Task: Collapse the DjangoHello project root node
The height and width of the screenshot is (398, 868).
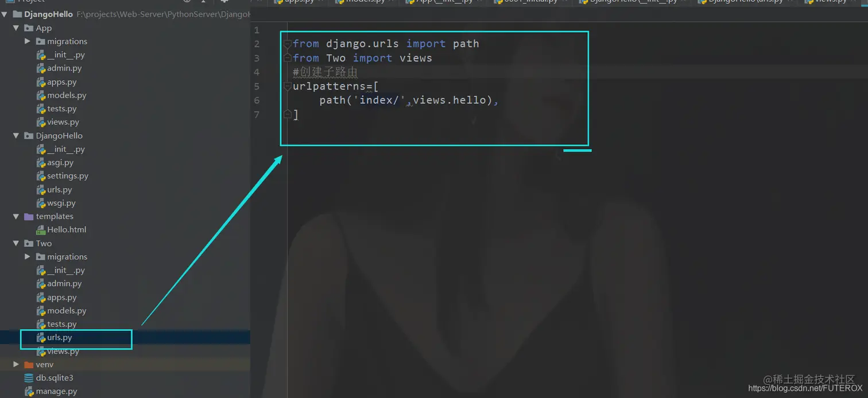Action: [x=5, y=14]
